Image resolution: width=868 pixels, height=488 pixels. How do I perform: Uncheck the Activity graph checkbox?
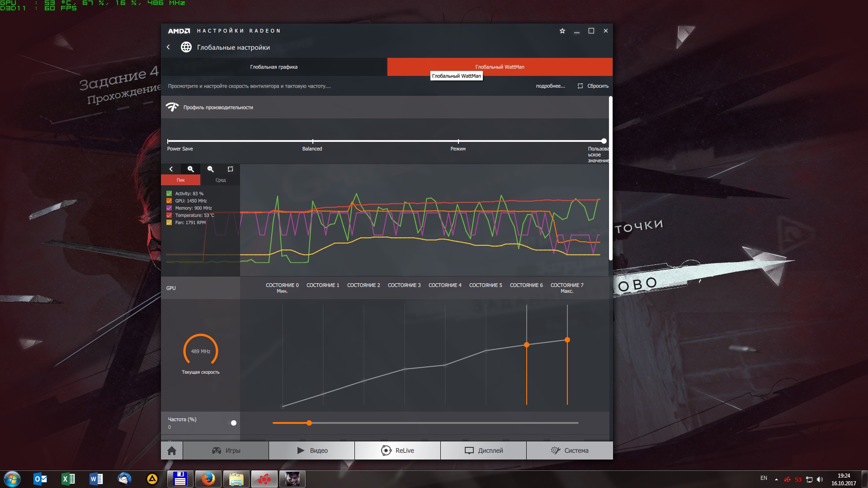(x=169, y=193)
